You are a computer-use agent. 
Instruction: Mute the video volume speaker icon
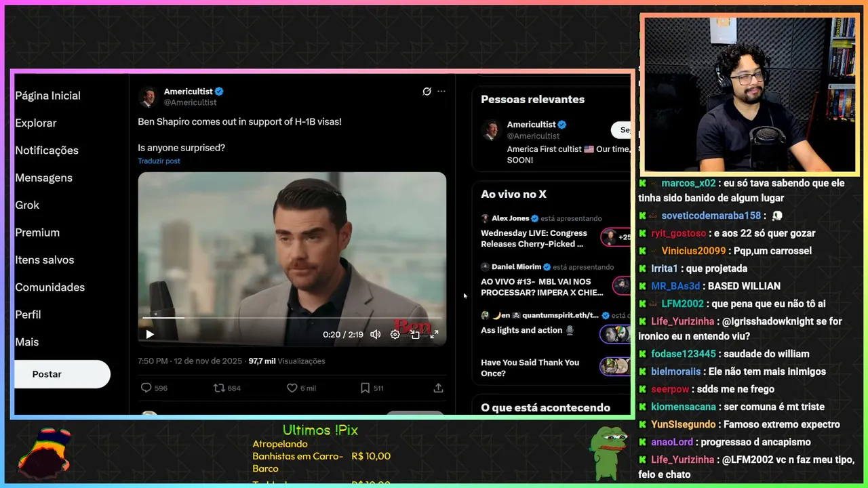[x=375, y=334]
